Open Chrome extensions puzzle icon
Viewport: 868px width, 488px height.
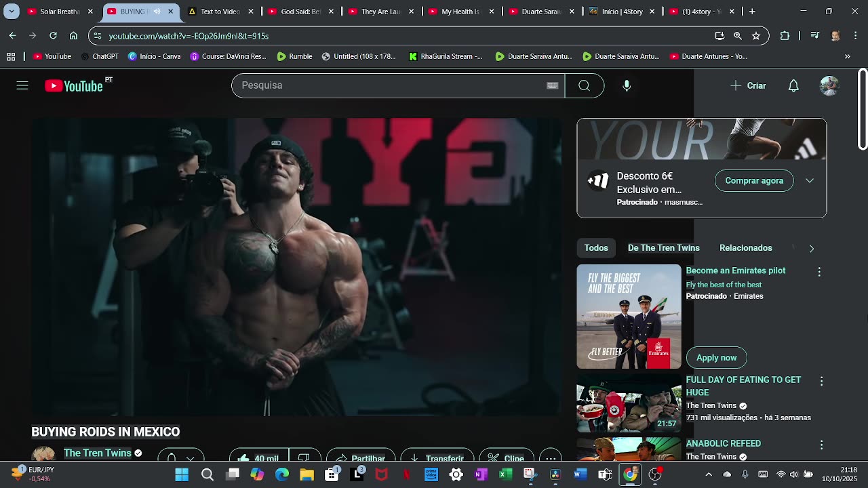(x=785, y=36)
